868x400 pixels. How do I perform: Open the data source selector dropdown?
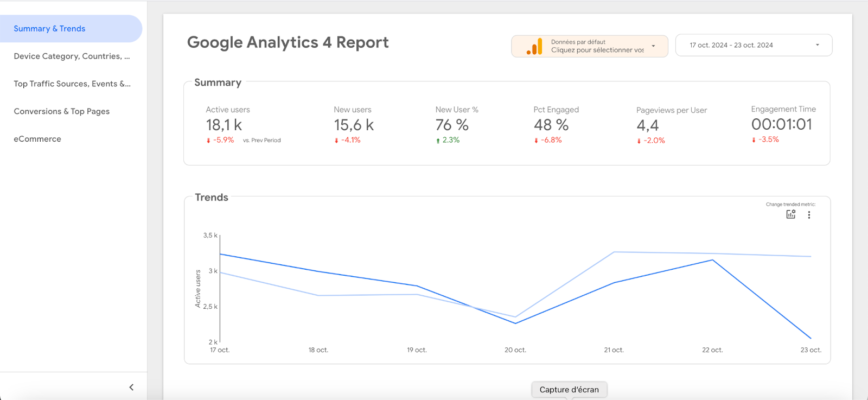pyautogui.click(x=590, y=46)
